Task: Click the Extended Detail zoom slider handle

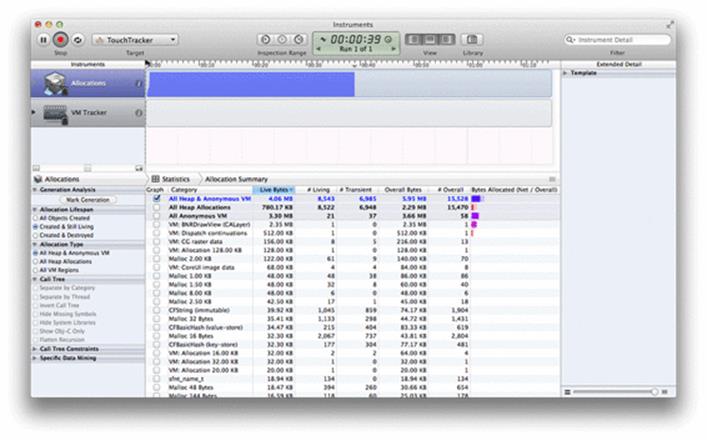Action: [x=654, y=392]
